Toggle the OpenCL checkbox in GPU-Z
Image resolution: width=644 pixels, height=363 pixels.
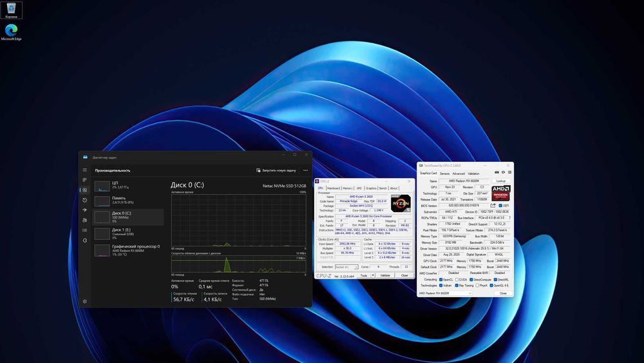pos(440,280)
